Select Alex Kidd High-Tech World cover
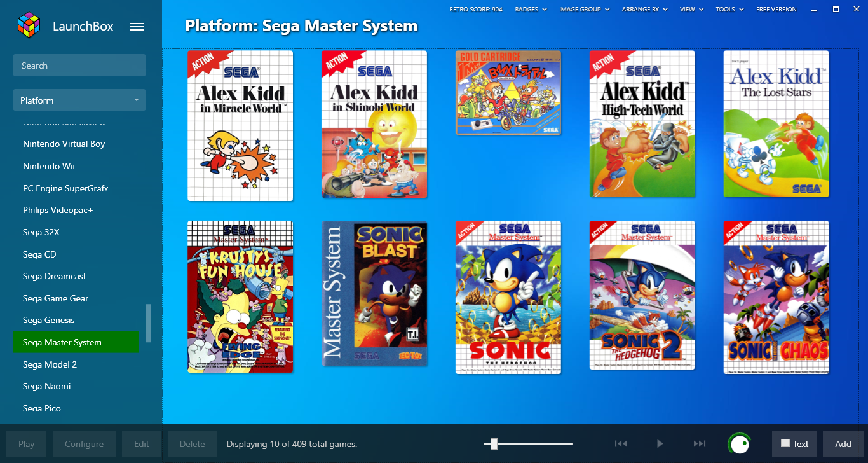 click(x=642, y=124)
